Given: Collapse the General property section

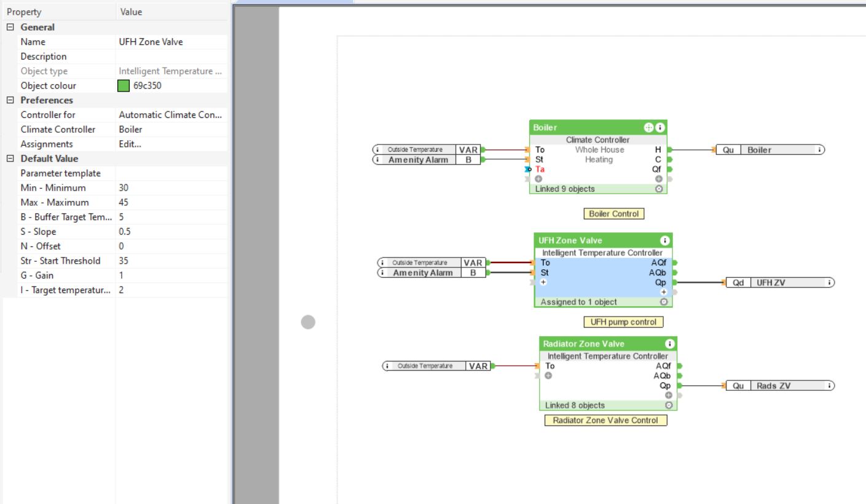Looking at the screenshot, I should (10, 27).
